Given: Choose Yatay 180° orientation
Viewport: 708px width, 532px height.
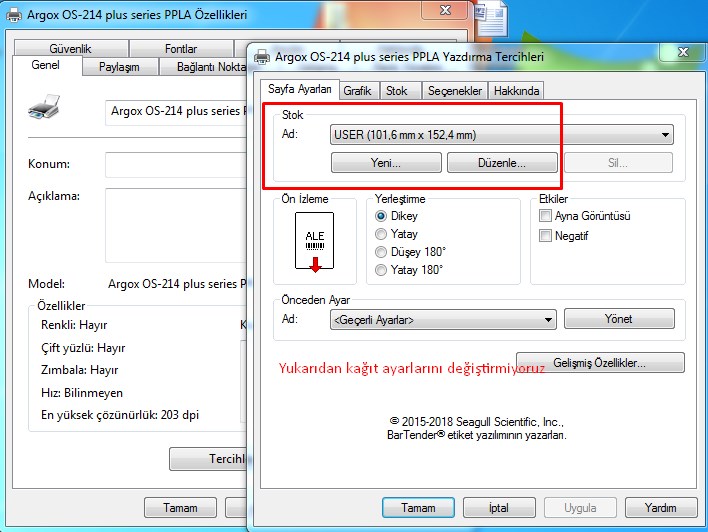Looking at the screenshot, I should tap(381, 270).
